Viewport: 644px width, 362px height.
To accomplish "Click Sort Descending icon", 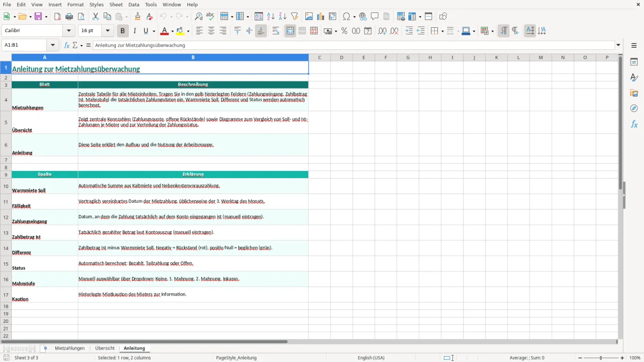I will point(283,17).
